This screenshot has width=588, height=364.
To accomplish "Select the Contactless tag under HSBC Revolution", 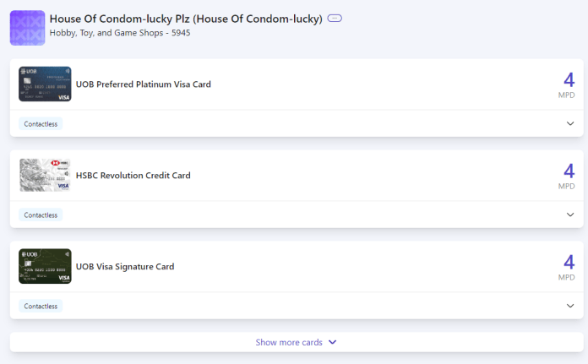I will (41, 215).
